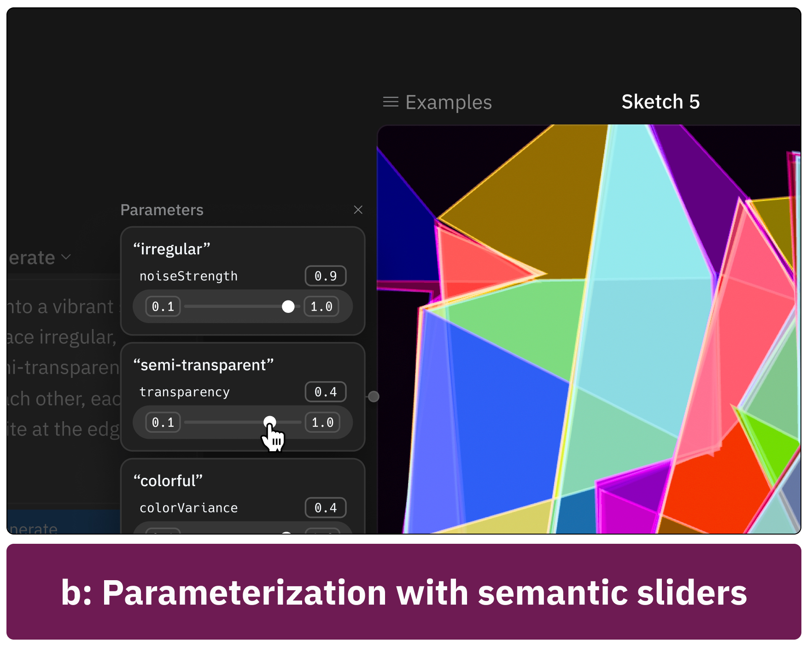The width and height of the screenshot is (812, 647).
Task: Close the Parameters panel
Action: coord(358,210)
